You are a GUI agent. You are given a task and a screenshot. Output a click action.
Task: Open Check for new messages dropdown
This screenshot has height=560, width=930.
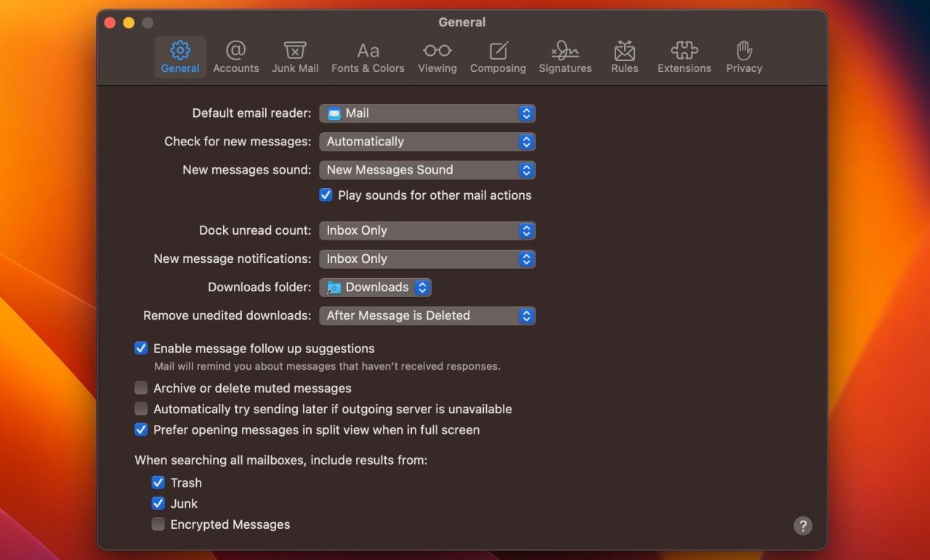point(427,142)
